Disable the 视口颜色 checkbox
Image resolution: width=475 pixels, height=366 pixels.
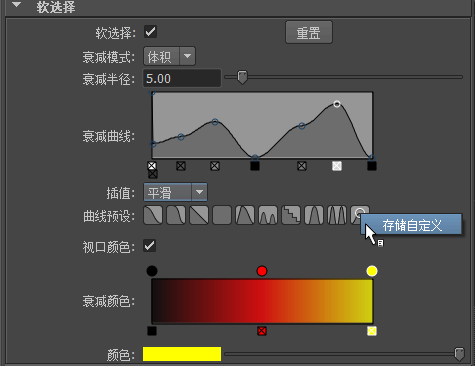coord(150,246)
